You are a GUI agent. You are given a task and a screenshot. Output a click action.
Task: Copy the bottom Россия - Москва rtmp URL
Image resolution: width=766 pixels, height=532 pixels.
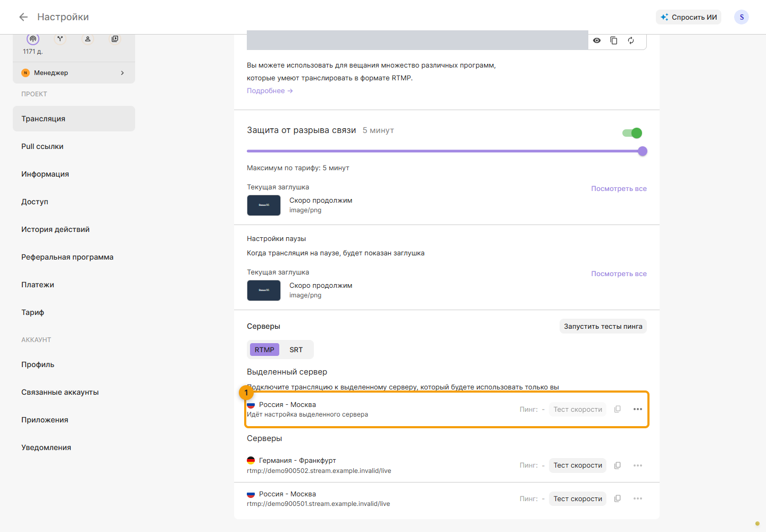(x=618, y=498)
